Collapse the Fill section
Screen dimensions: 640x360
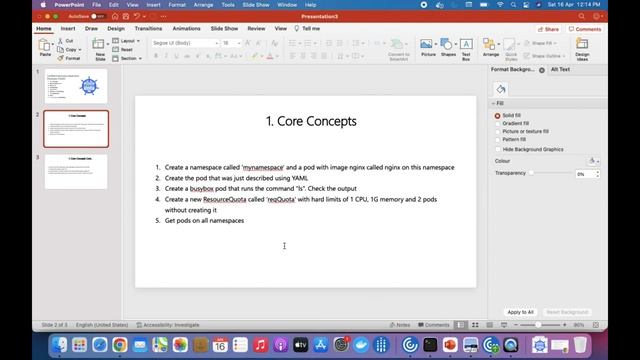[x=493, y=104]
